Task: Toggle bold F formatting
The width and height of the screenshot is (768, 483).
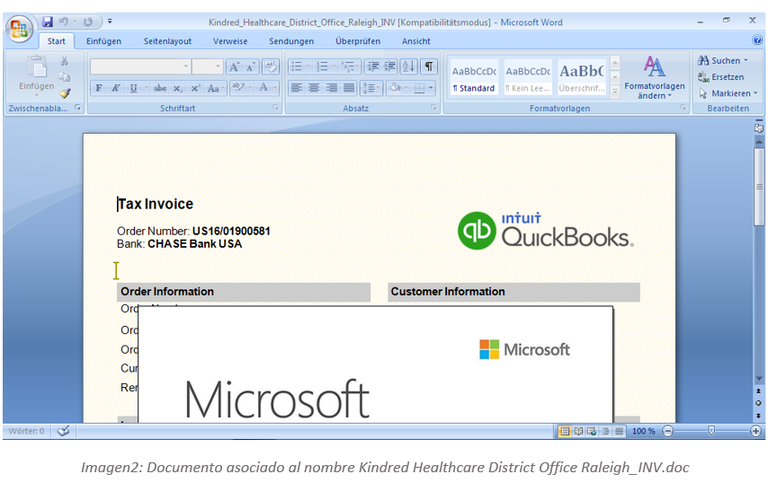Action: point(99,88)
